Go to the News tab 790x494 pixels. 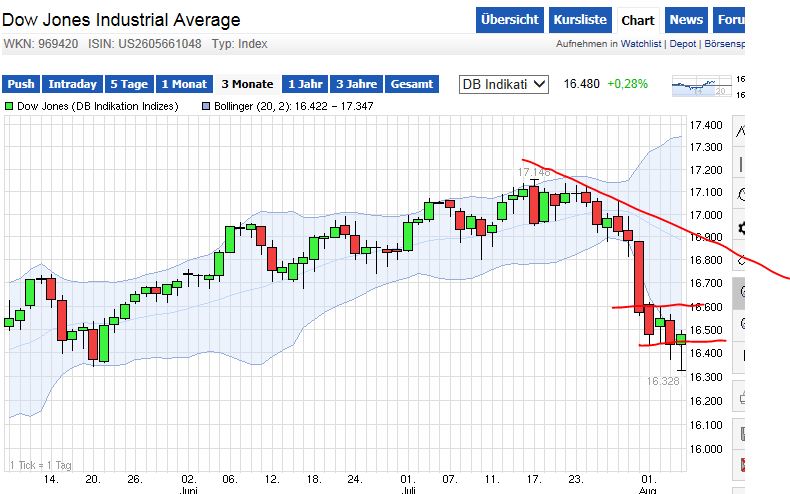686,19
